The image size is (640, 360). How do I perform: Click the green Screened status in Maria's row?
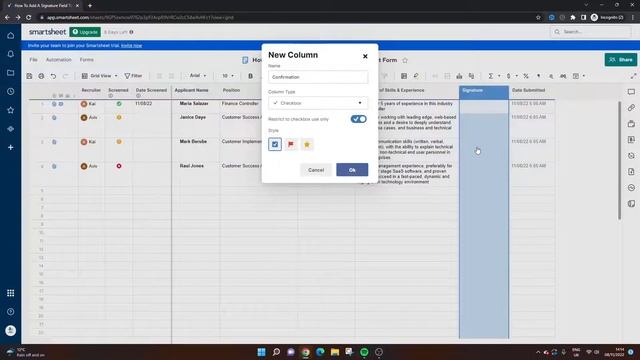tap(119, 104)
